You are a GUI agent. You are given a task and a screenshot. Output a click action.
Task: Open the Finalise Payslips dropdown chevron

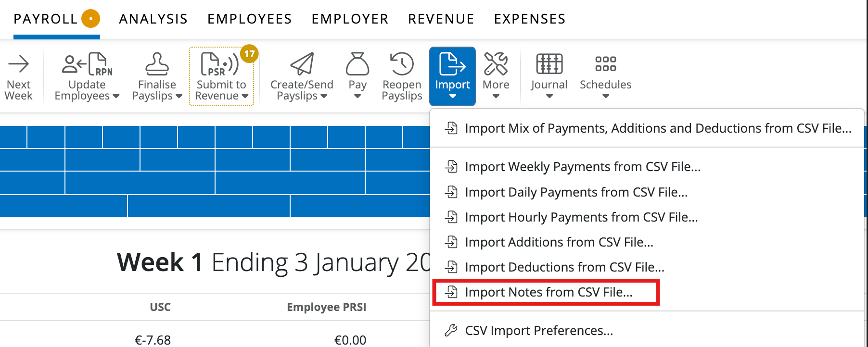tap(179, 97)
